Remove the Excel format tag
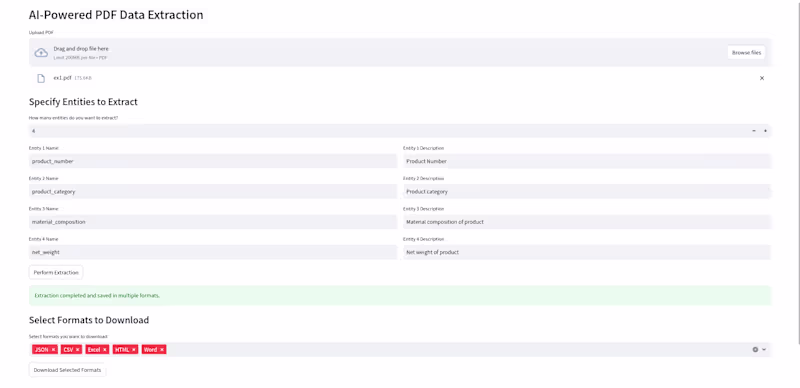Screen dimensions: 800x388 point(105,350)
